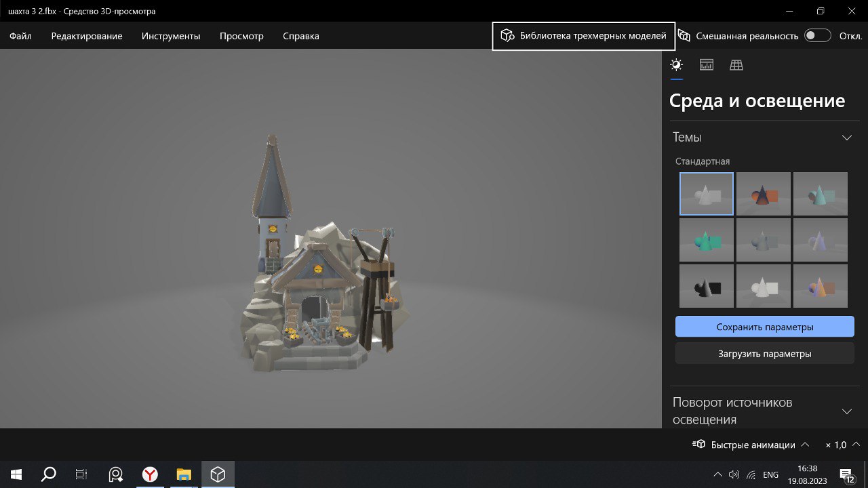
Task: Open Библиотека трехмерных моделей
Action: coord(584,36)
